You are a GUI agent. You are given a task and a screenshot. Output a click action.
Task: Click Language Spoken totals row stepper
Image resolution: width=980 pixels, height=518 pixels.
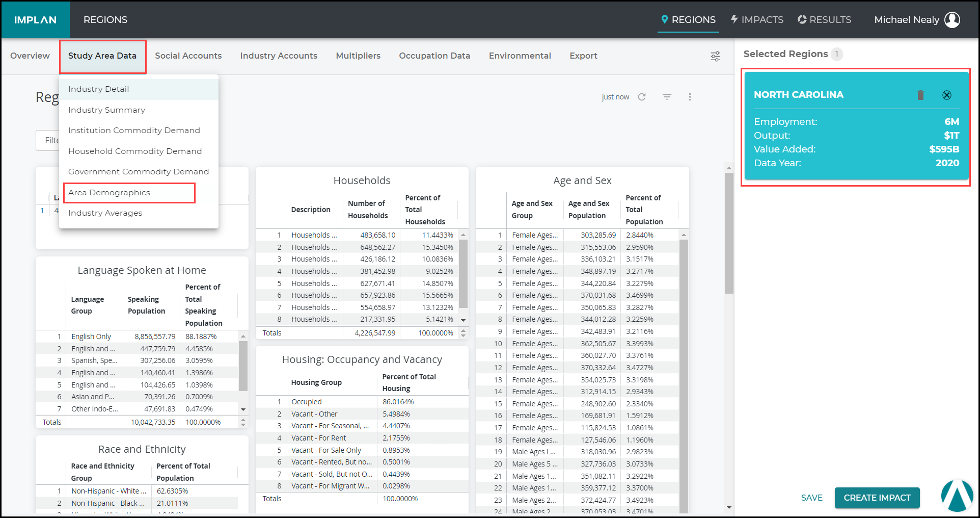(243, 422)
